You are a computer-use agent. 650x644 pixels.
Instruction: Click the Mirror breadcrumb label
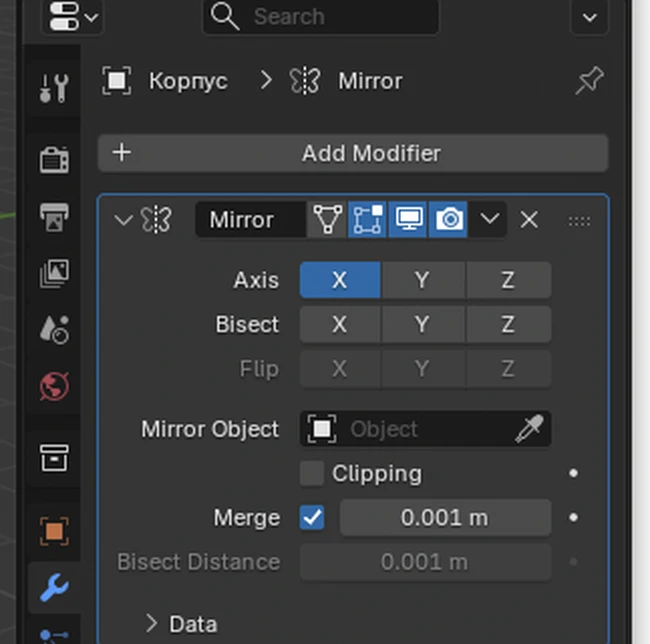click(370, 81)
